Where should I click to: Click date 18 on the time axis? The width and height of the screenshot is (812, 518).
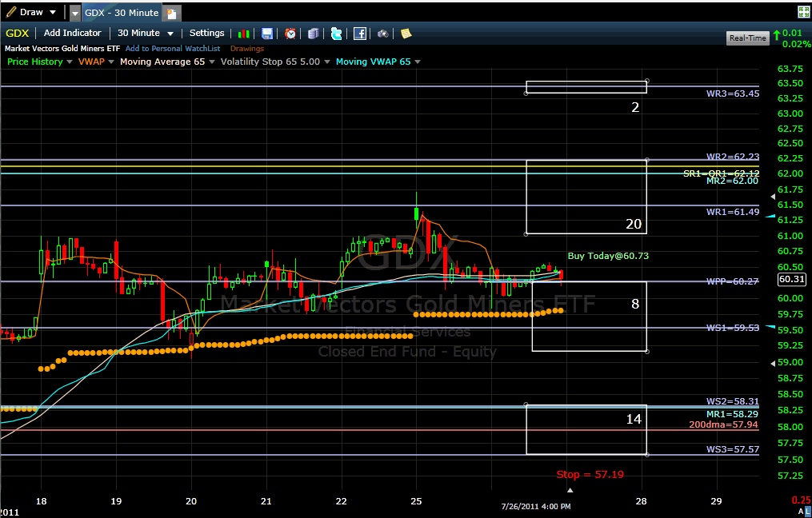tap(42, 501)
